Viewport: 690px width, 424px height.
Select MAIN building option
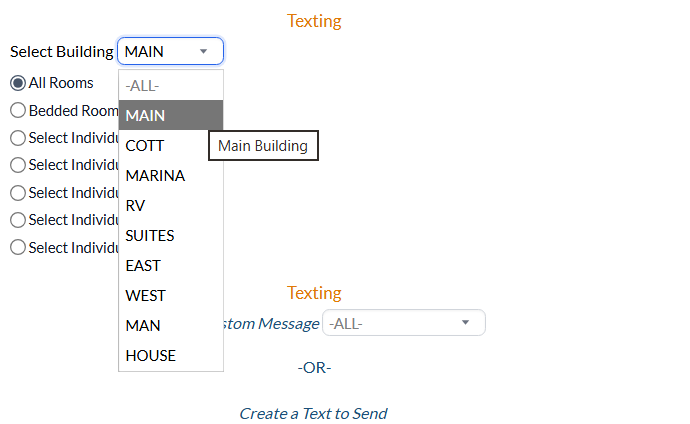[171, 115]
